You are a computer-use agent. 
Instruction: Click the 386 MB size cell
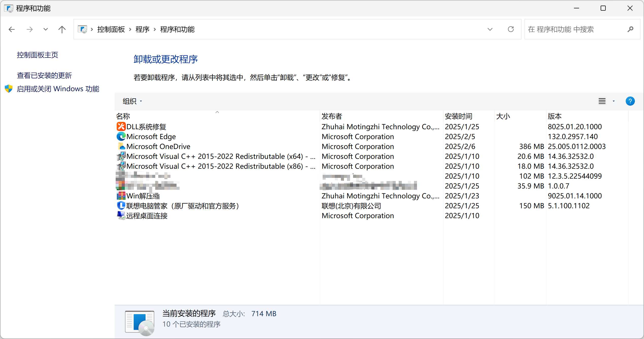(531, 146)
